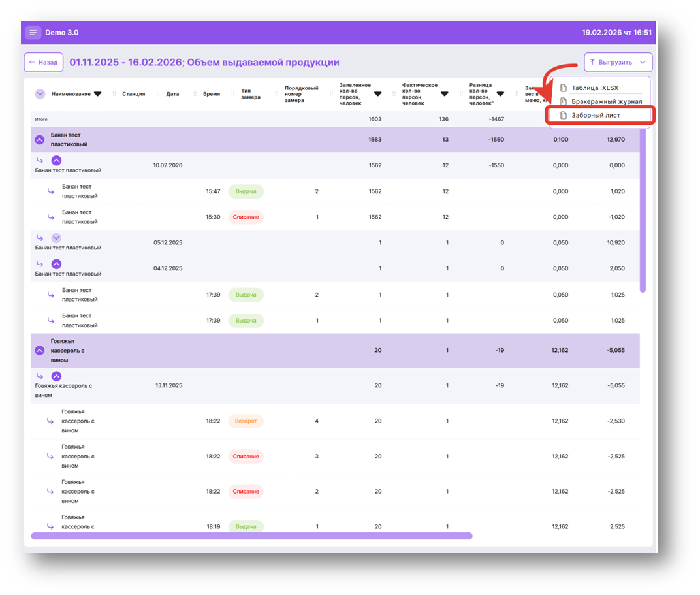Click the file icon beside Заборный лист
This screenshot has height=595, width=700.
pos(564,115)
